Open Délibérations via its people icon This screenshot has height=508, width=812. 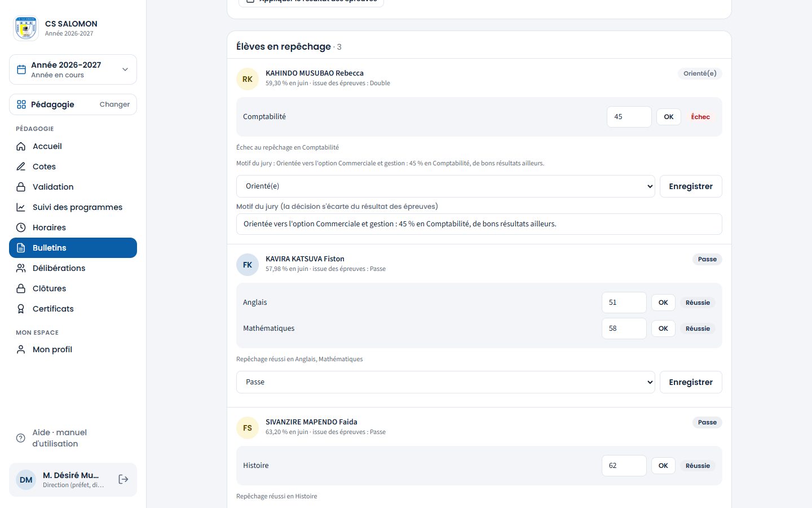tap(21, 268)
